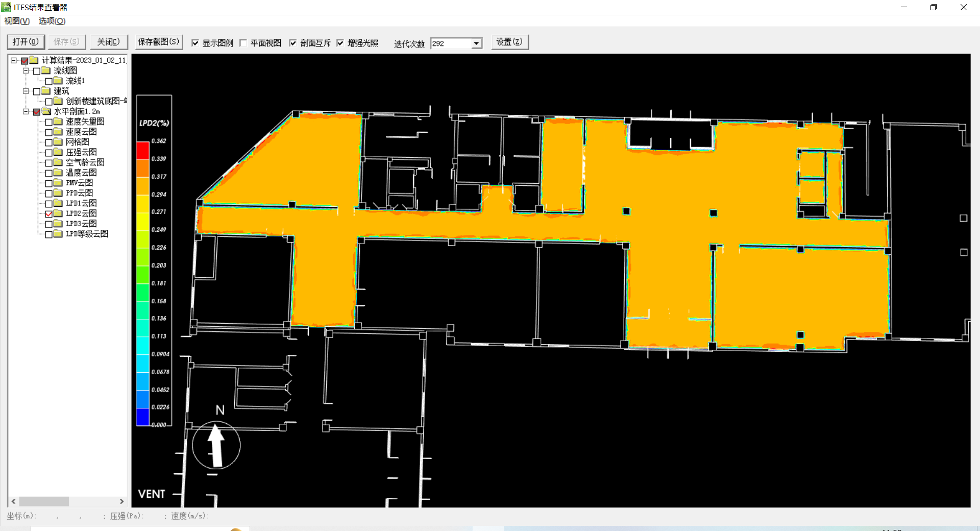The image size is (980, 531).
Task: Click the ITES application icon in title bar
Action: point(6,7)
